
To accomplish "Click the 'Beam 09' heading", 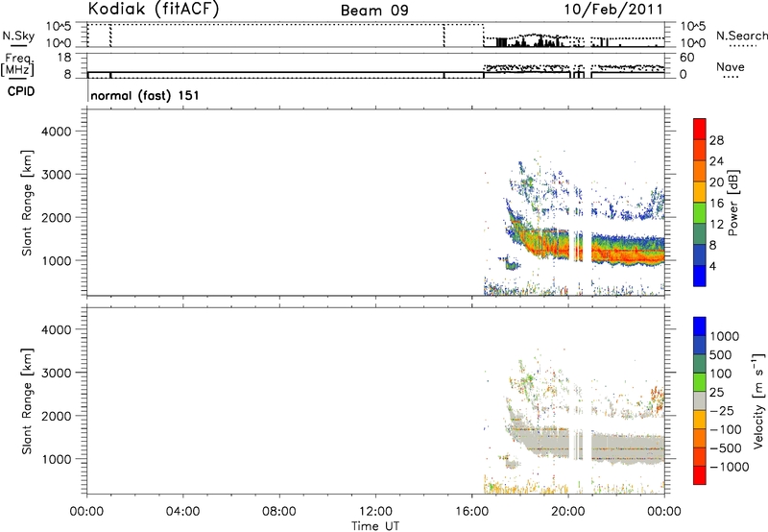I will (374, 11).
